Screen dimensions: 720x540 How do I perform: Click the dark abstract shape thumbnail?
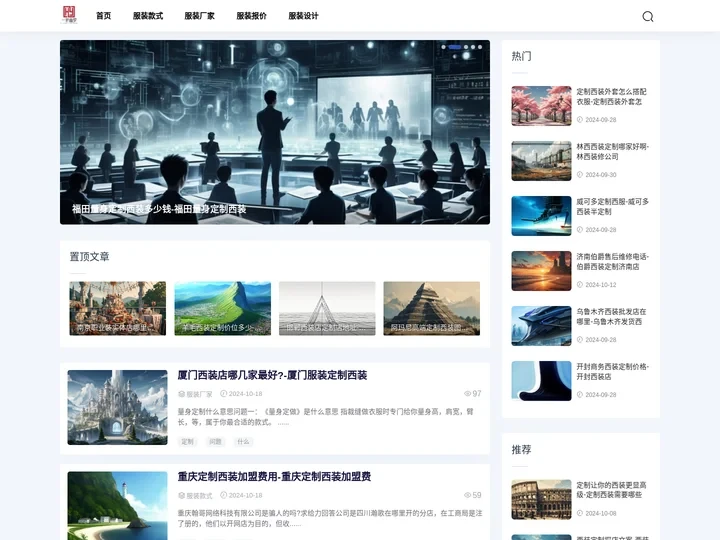pos(541,381)
